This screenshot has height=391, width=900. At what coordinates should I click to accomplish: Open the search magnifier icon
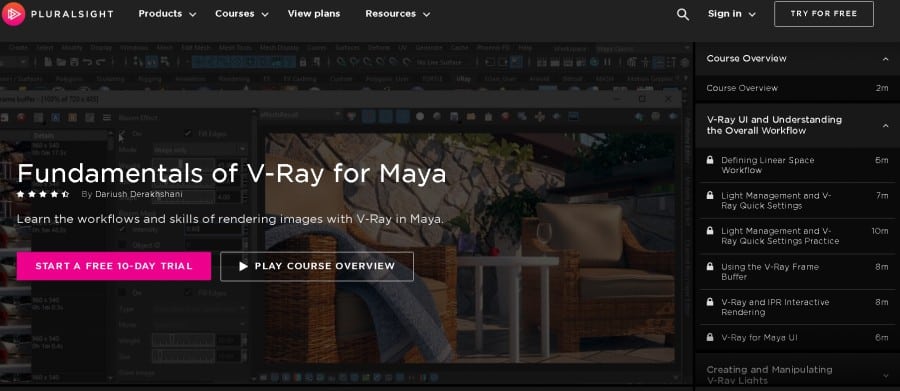682,14
